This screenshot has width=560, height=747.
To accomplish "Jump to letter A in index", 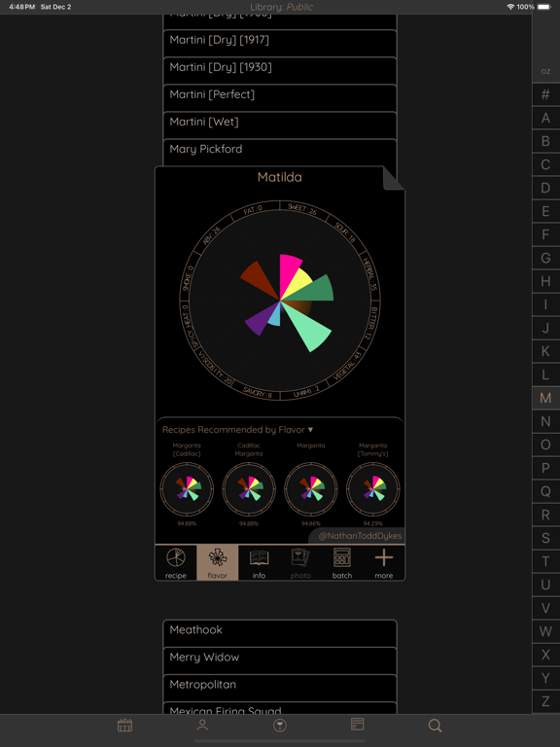I will (x=545, y=118).
